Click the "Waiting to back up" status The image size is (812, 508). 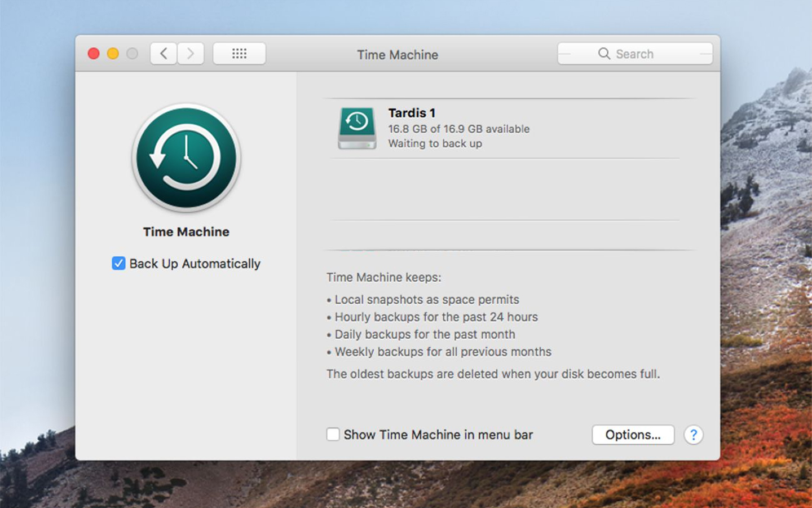(435, 143)
